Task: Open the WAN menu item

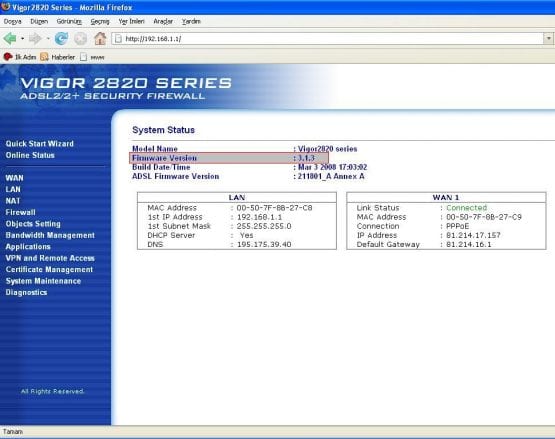Action: pyautogui.click(x=15, y=178)
